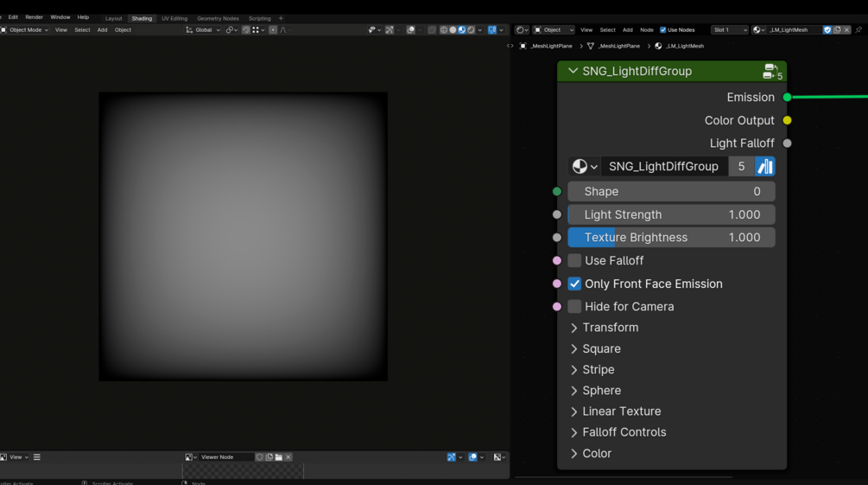Enable the Use Falloff checkbox
This screenshot has height=485, width=868.
pos(574,260)
